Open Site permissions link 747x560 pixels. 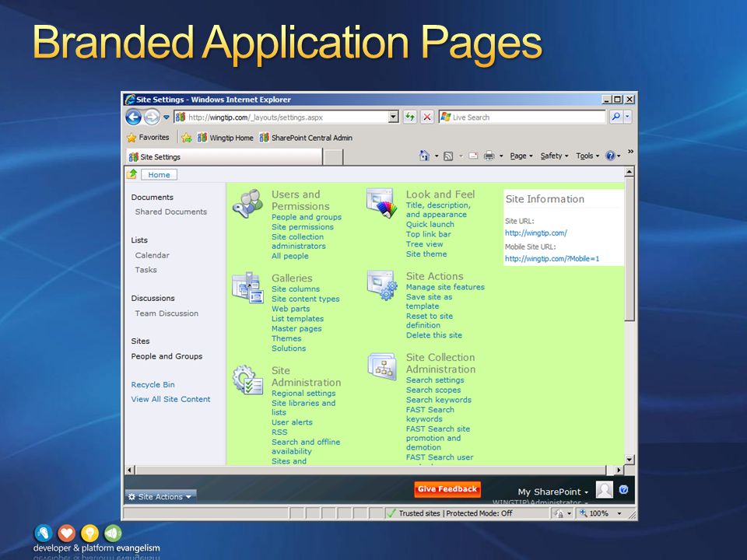(303, 227)
